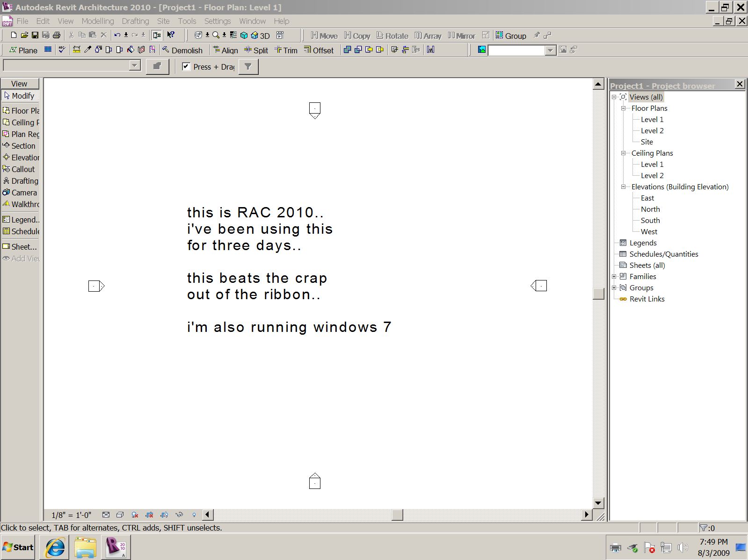This screenshot has height=560, width=748.
Task: Collapse the Floor Plans branch
Action: (624, 108)
